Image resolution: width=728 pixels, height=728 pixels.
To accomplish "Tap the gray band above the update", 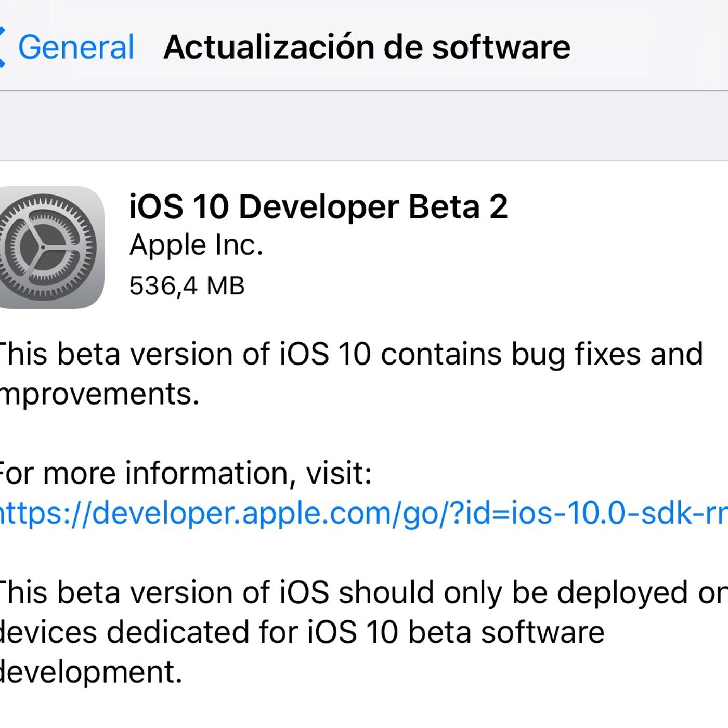I will coord(364,125).
